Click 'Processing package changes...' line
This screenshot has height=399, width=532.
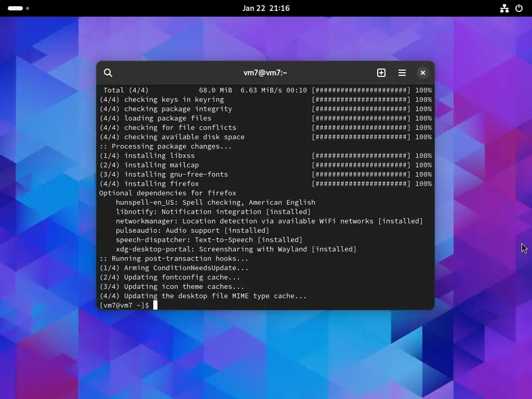pyautogui.click(x=166, y=146)
